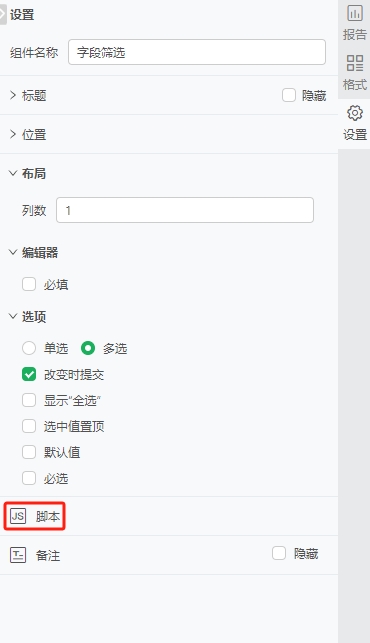Select the 多选 radio button

coord(88,348)
